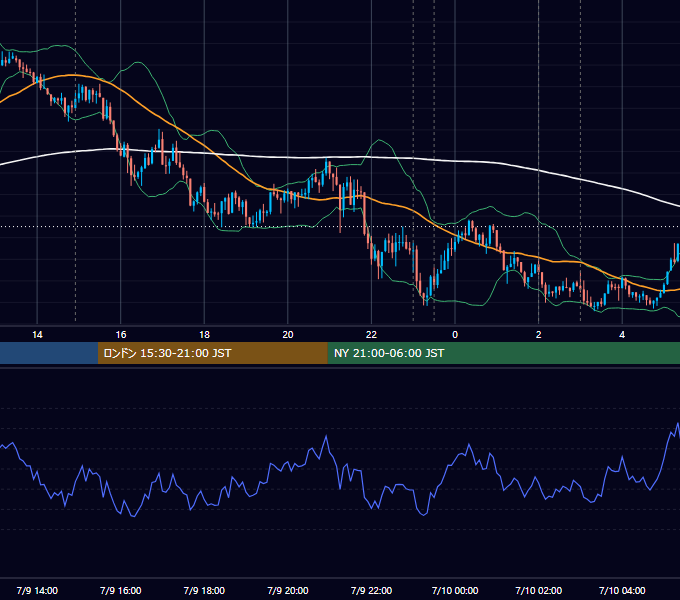Click the 20 hour axis label
680x600 pixels.
[x=288, y=335]
